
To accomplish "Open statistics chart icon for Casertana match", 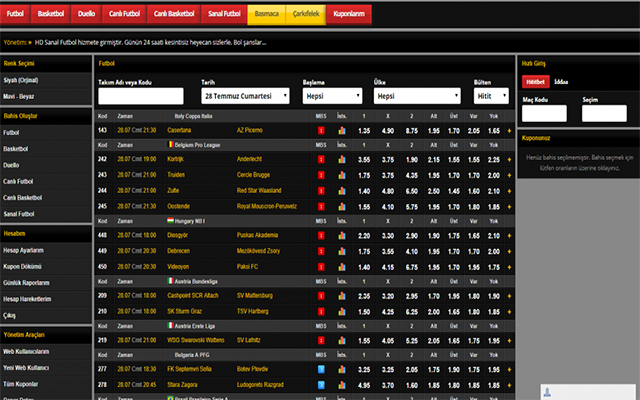I will (x=342, y=131).
